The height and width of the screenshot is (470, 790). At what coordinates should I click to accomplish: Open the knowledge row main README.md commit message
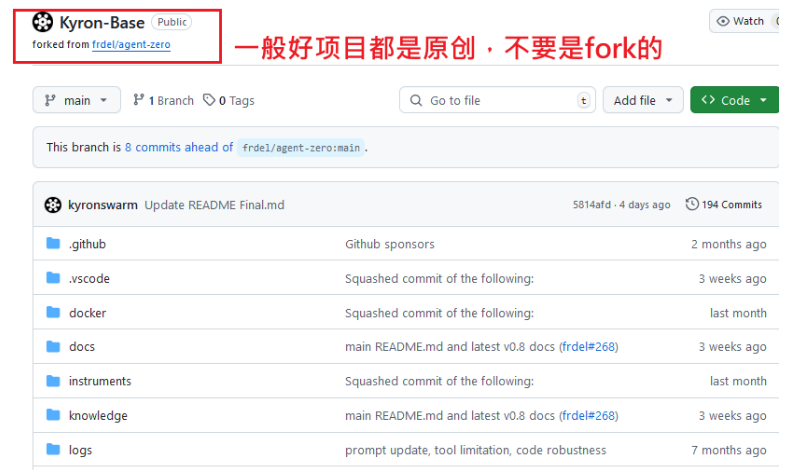pos(450,416)
